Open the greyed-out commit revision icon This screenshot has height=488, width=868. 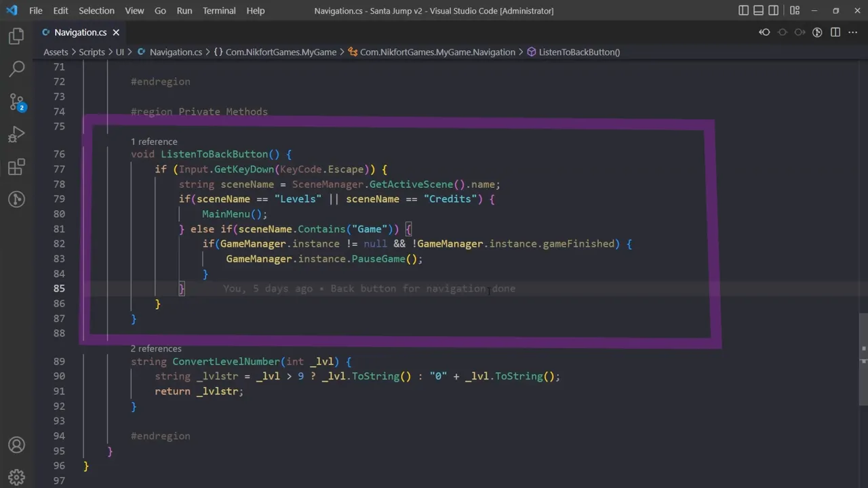783,32
